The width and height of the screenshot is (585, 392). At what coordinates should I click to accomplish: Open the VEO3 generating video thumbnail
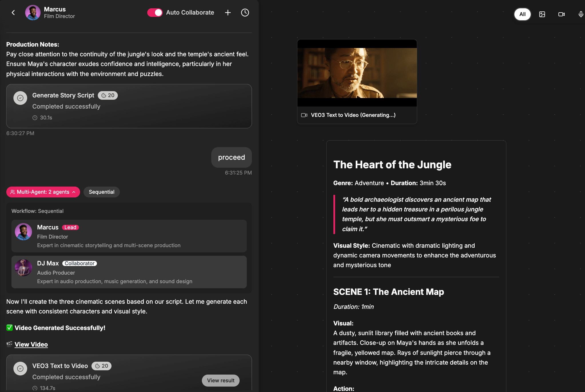point(357,73)
